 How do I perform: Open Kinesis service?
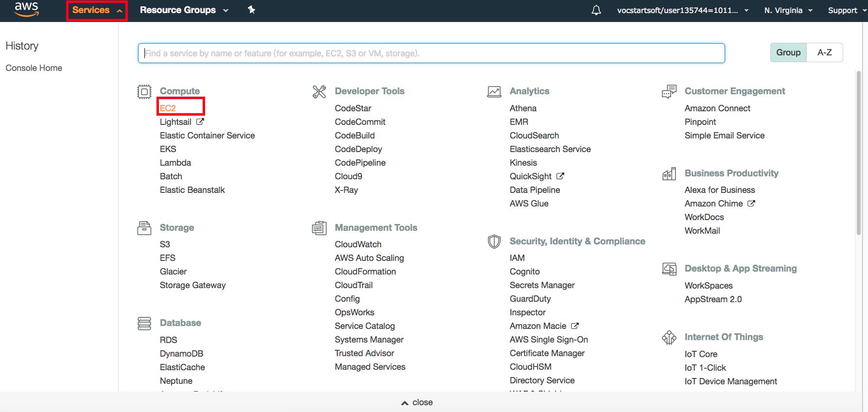point(523,163)
